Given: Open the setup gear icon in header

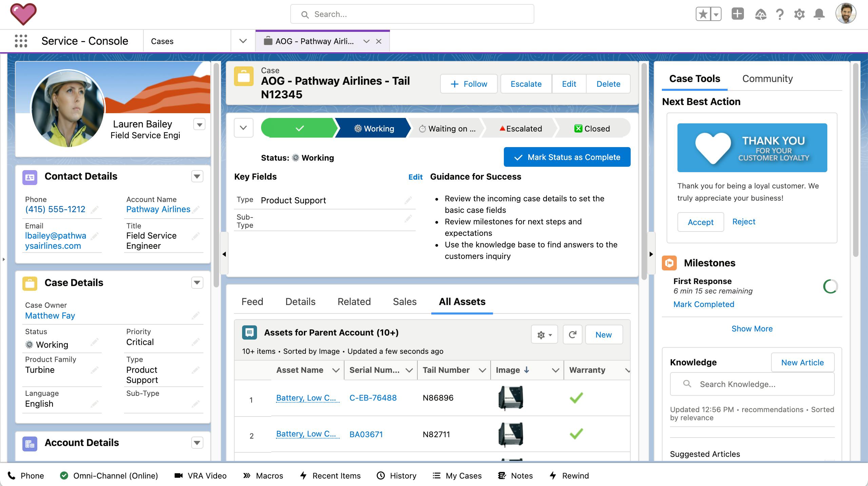Looking at the screenshot, I should [x=799, y=14].
